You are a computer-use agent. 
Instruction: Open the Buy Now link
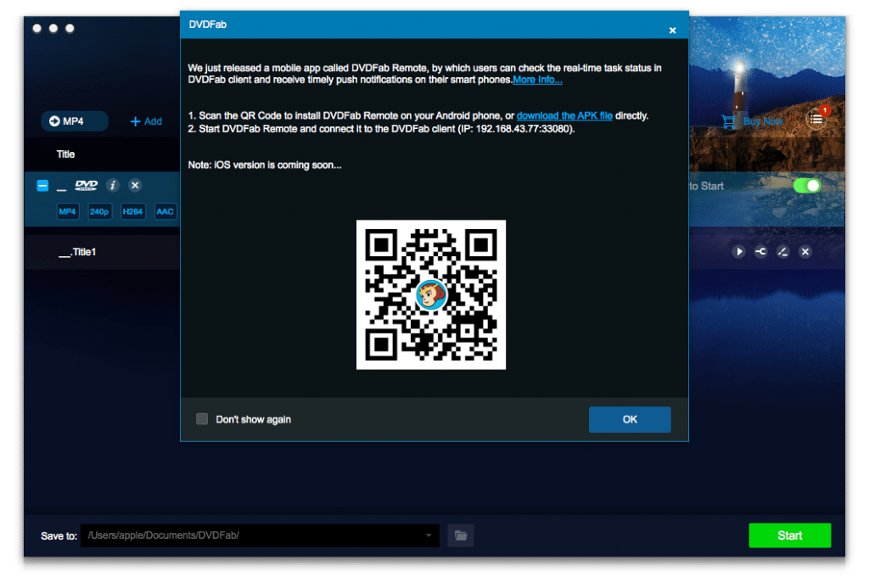tap(763, 121)
